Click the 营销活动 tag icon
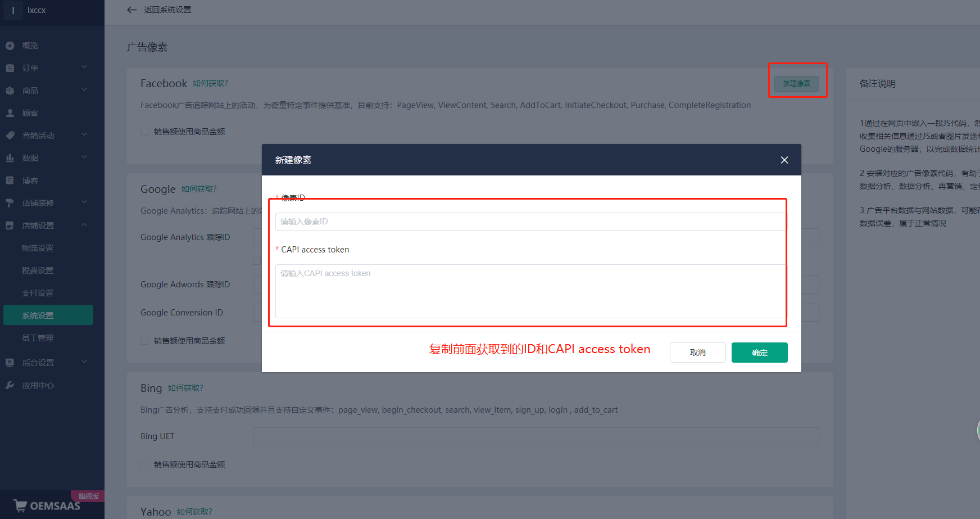The width and height of the screenshot is (980, 519). (10, 136)
